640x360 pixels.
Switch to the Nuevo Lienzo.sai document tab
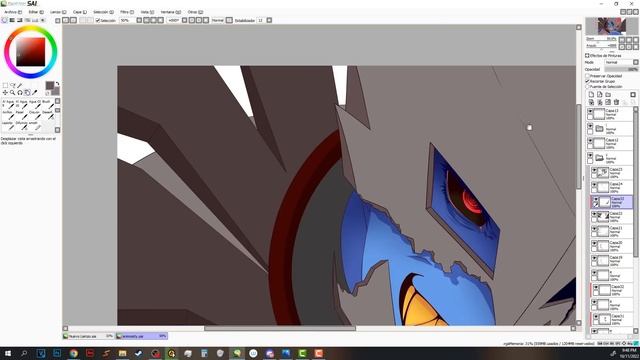tap(88, 336)
